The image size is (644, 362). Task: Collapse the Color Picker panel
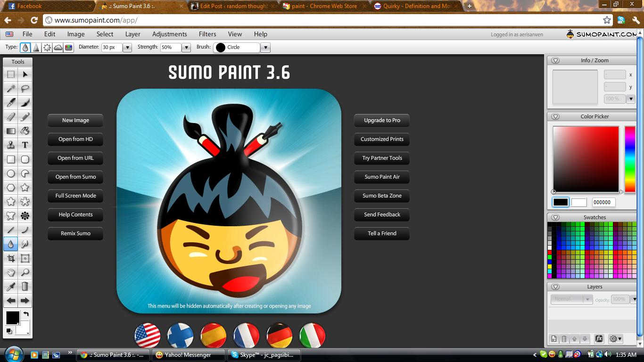(555, 116)
